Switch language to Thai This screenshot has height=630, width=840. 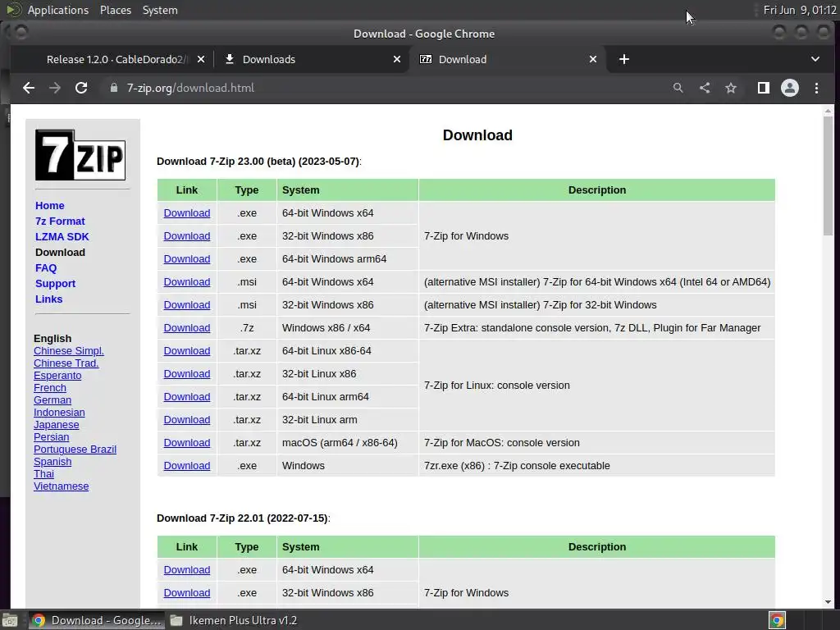[43, 474]
